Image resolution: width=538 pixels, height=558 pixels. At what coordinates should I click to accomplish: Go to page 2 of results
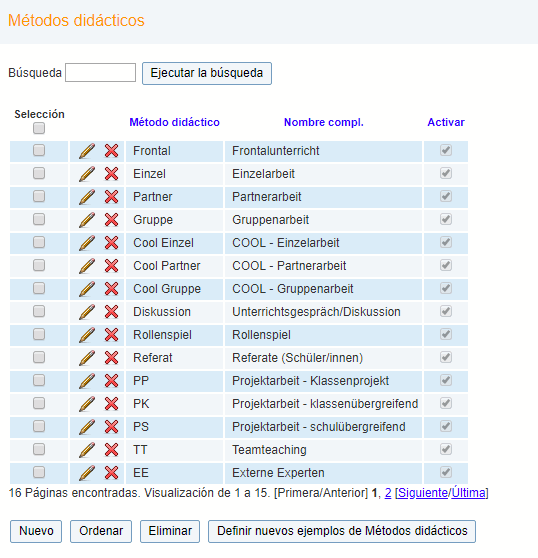click(x=388, y=493)
